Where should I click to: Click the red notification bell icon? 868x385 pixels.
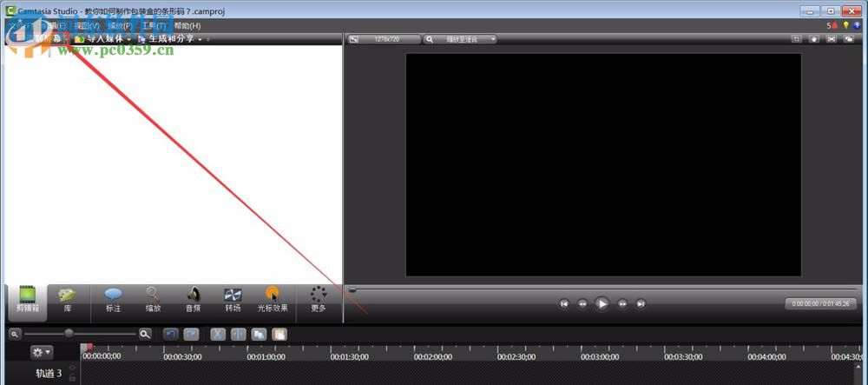pyautogui.click(x=835, y=25)
